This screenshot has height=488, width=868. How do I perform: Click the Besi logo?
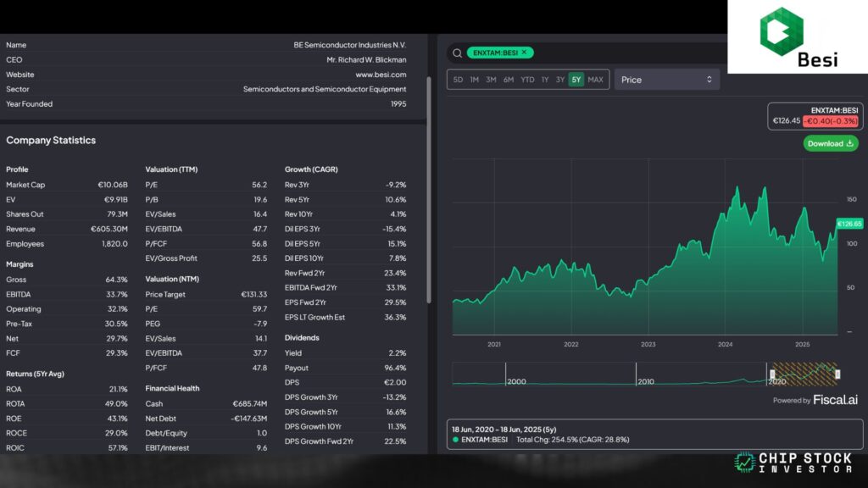(798, 36)
